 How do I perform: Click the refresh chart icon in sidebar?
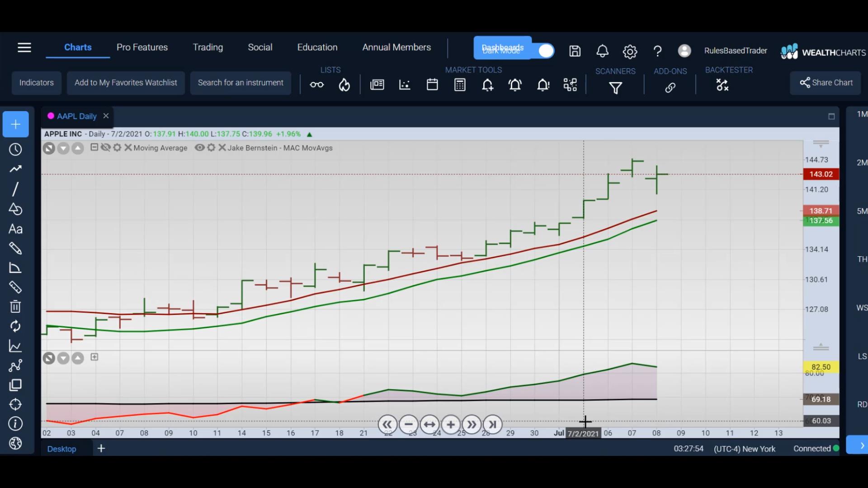point(15,326)
